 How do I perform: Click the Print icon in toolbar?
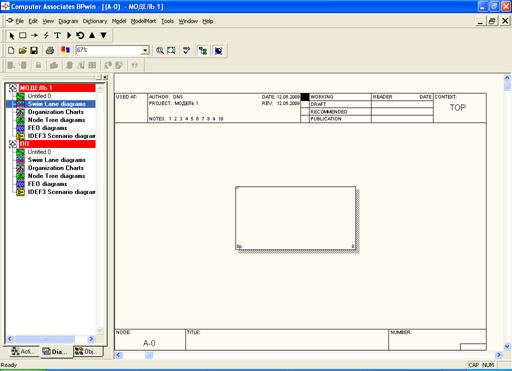pos(50,50)
